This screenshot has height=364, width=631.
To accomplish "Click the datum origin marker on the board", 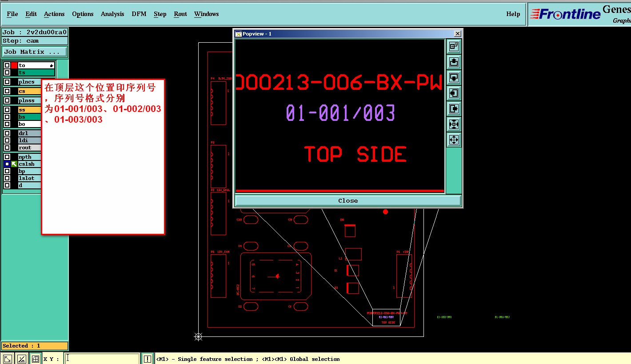I will coord(199,336).
